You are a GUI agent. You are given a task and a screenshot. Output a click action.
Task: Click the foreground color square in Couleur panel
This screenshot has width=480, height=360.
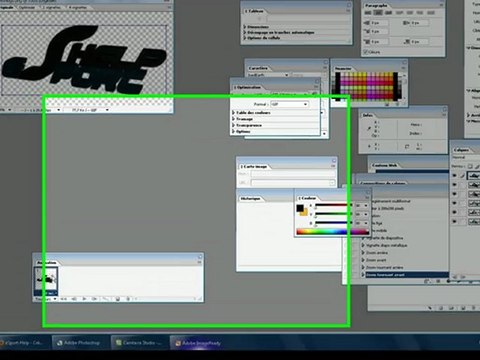point(300,208)
